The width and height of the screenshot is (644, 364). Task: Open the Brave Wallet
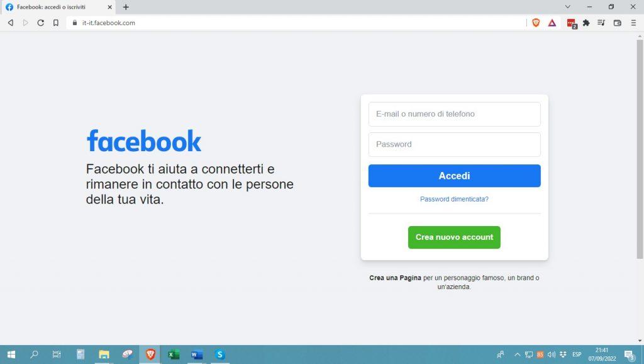click(x=616, y=22)
